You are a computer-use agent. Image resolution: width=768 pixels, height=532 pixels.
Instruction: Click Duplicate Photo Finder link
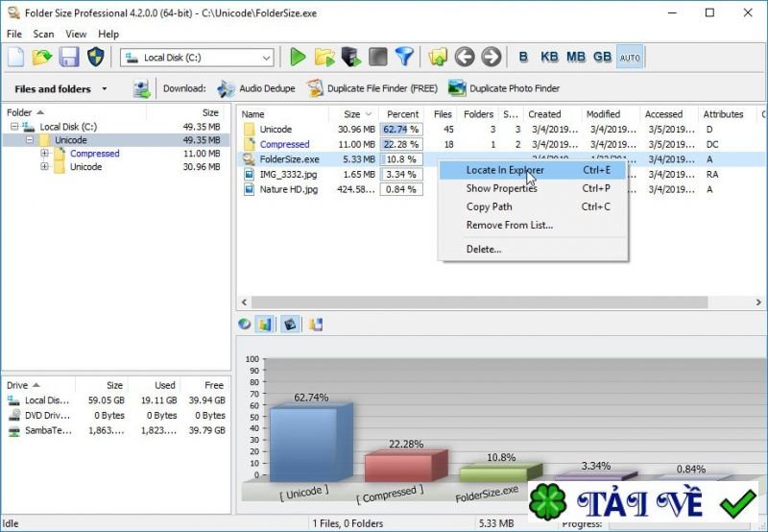click(x=504, y=88)
